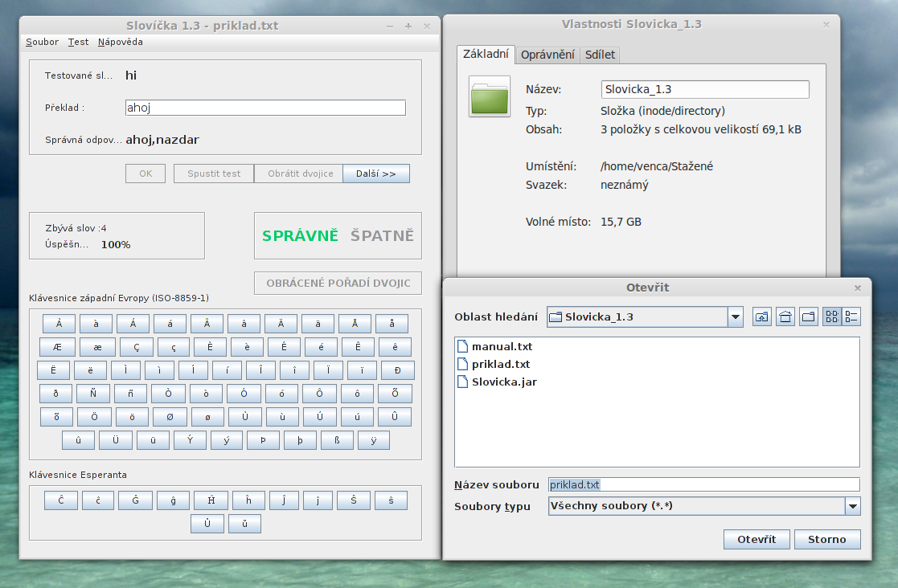Switch file view to details mode
Viewport: 898px width, 588px height.
tap(852, 316)
